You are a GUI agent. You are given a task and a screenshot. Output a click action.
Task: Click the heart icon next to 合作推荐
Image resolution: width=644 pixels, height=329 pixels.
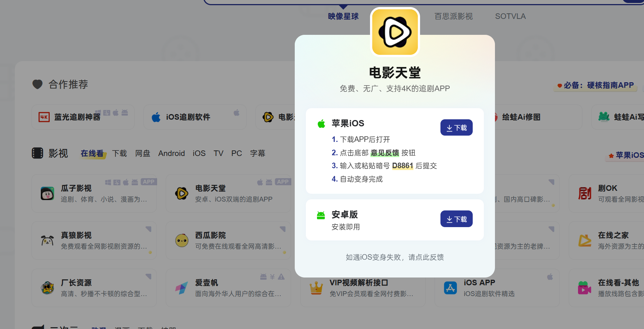coord(37,84)
